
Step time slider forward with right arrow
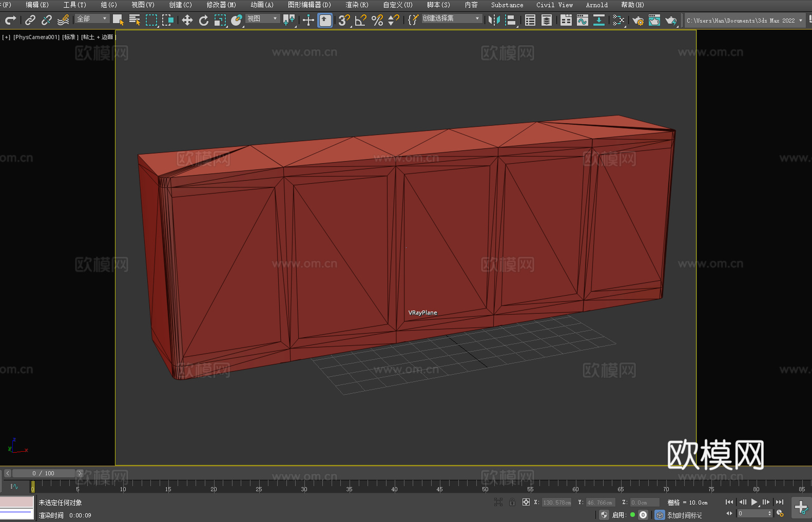tap(80, 473)
